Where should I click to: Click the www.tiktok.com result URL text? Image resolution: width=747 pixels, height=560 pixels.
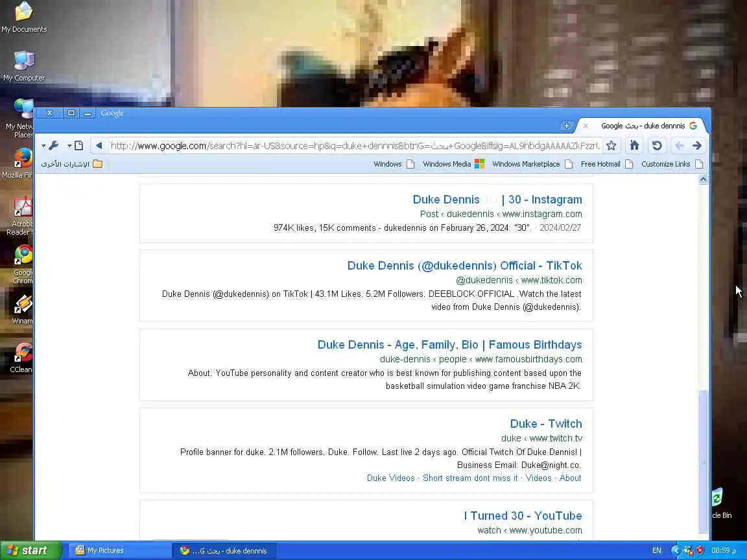tap(552, 281)
